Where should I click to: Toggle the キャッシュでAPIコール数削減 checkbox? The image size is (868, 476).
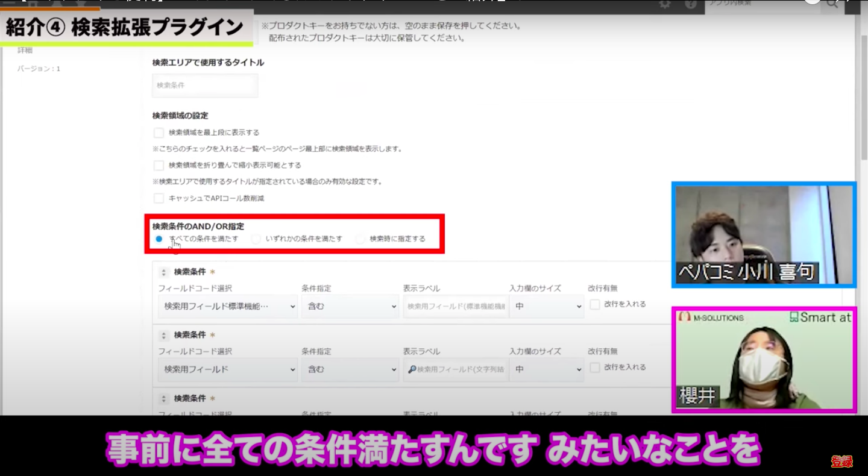click(x=159, y=198)
